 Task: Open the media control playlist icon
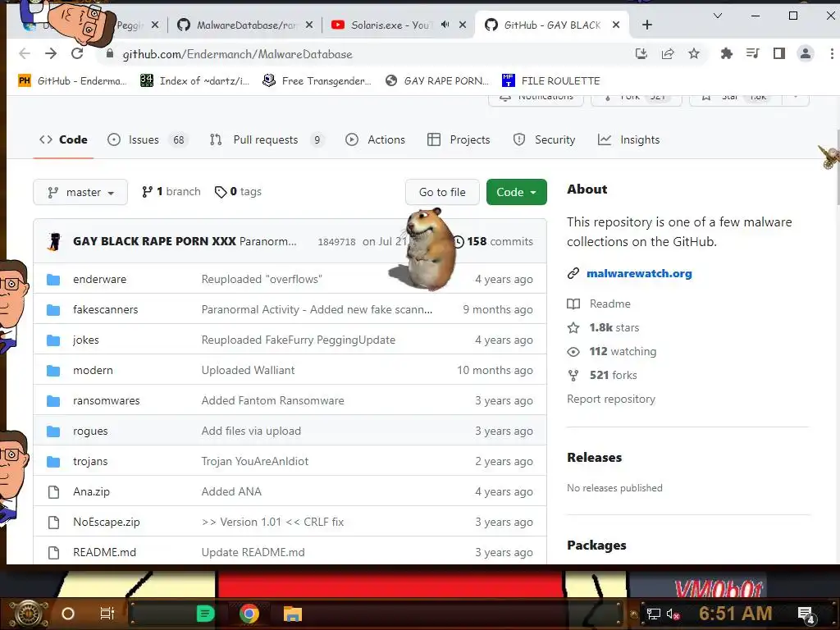pyautogui.click(x=753, y=53)
